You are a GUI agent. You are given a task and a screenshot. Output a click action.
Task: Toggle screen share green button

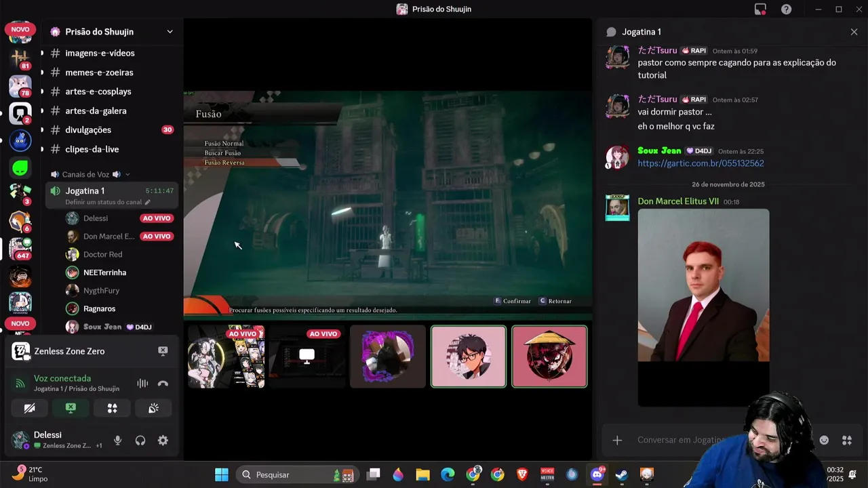(71, 408)
